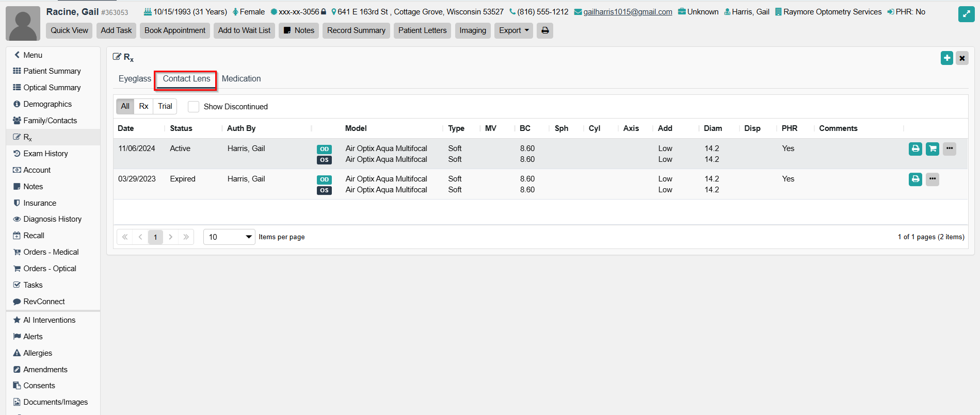Order the active Rx using the cart icon
This screenshot has width=980, height=415.
932,149
